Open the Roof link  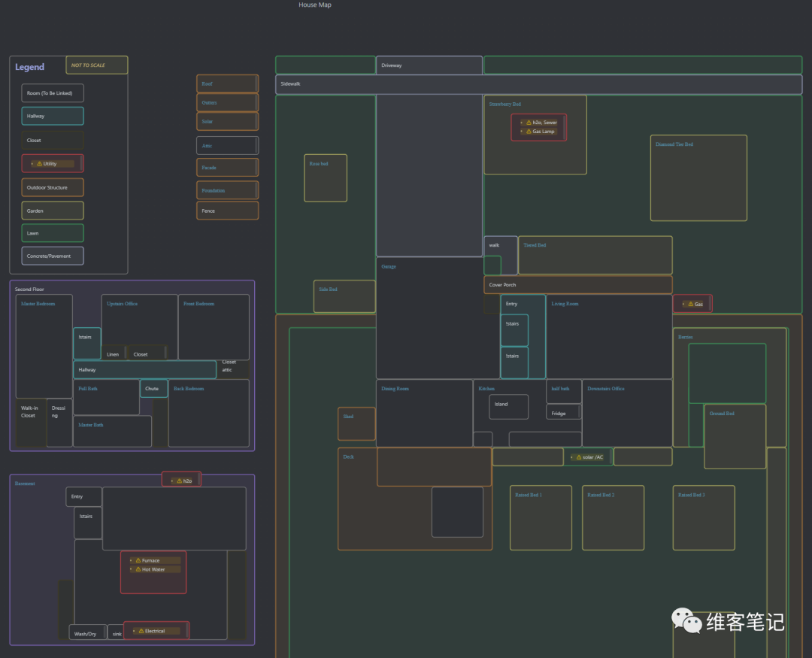[208, 84]
